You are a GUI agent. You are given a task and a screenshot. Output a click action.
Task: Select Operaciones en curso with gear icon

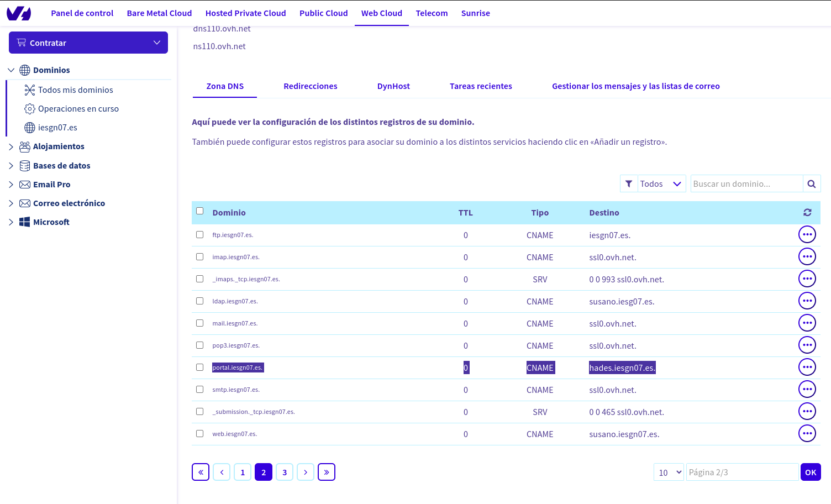(x=78, y=108)
